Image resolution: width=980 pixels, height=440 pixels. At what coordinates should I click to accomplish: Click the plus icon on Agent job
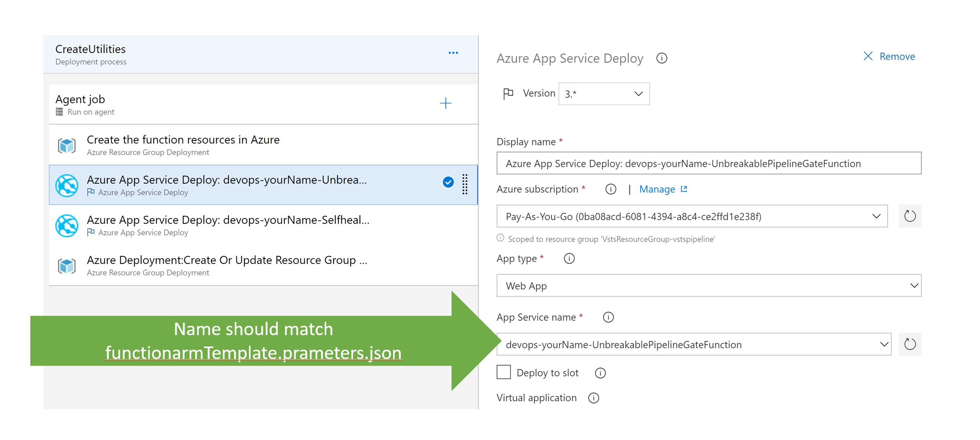[x=445, y=103]
